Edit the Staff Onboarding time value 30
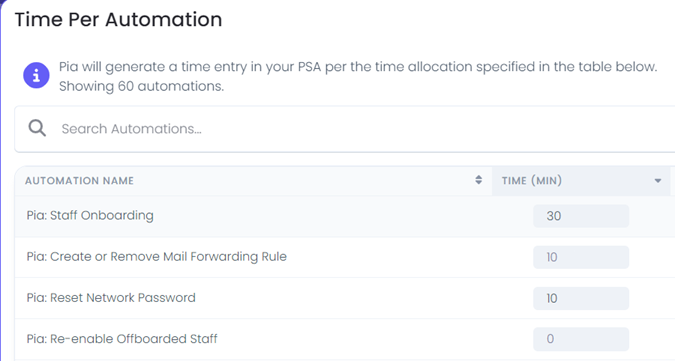The width and height of the screenshot is (675, 361). [581, 216]
